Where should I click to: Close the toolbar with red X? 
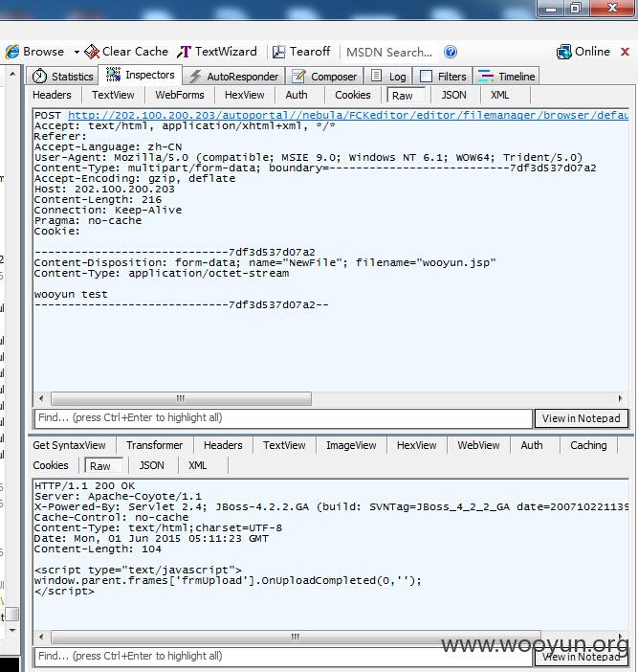pos(626,52)
